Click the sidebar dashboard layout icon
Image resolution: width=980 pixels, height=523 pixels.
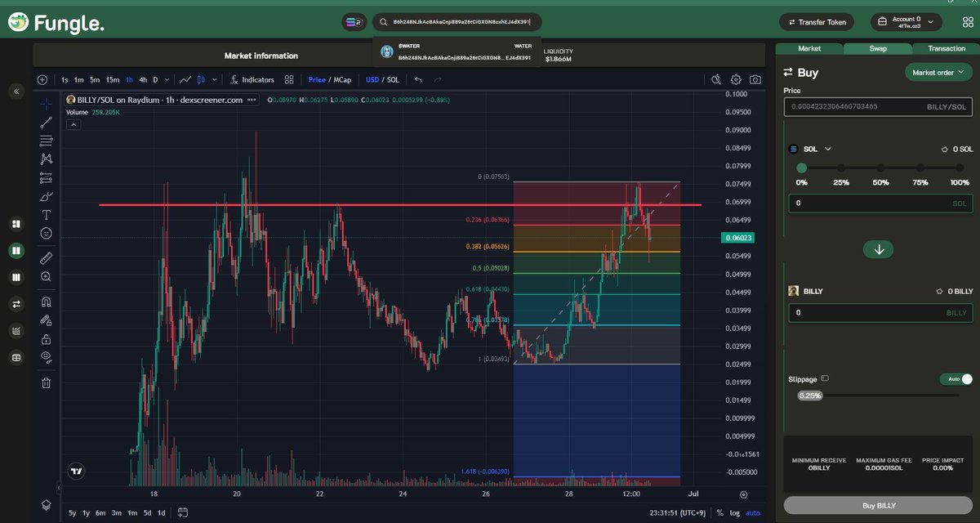click(16, 224)
